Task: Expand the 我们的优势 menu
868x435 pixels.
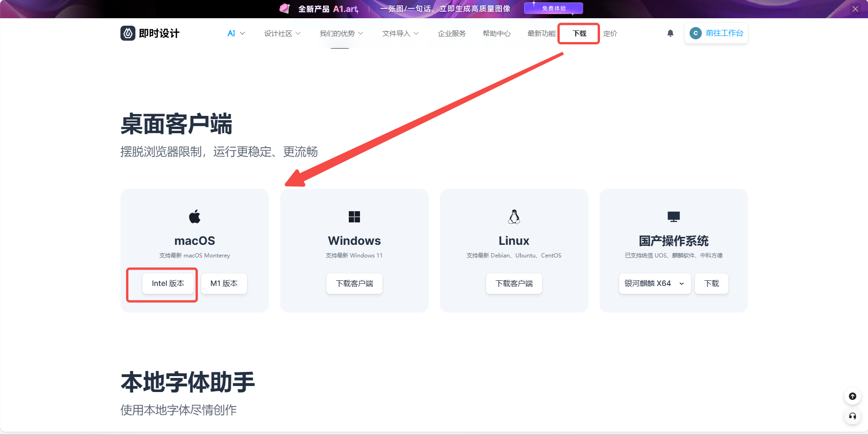Action: (341, 33)
